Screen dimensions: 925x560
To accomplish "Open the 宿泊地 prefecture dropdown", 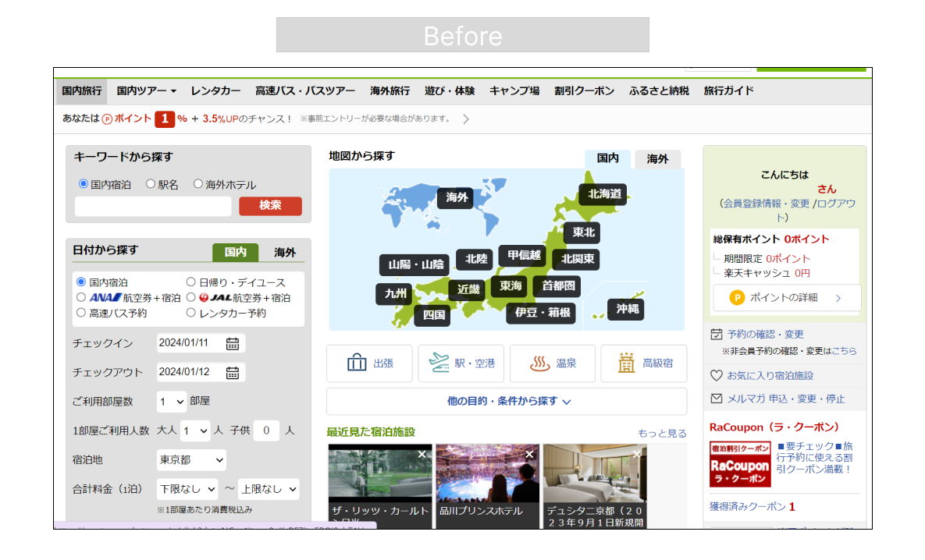I will [x=190, y=460].
